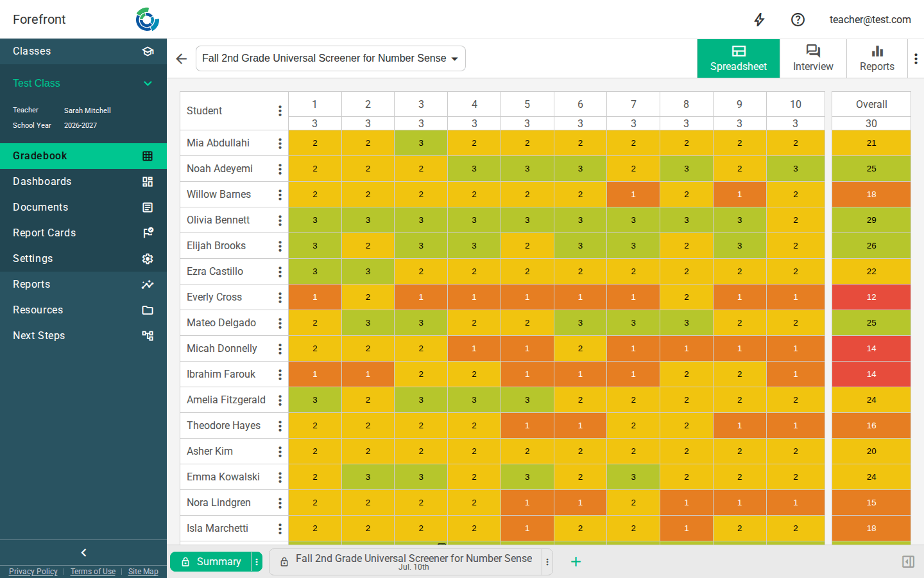Image resolution: width=924 pixels, height=578 pixels.
Task: Open the help question mark icon
Action: tap(798, 19)
